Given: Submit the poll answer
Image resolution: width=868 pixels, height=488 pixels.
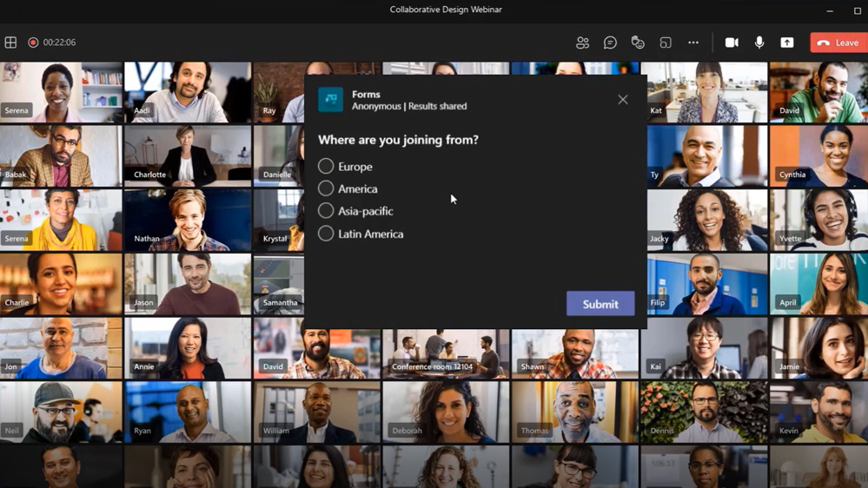Looking at the screenshot, I should point(600,304).
